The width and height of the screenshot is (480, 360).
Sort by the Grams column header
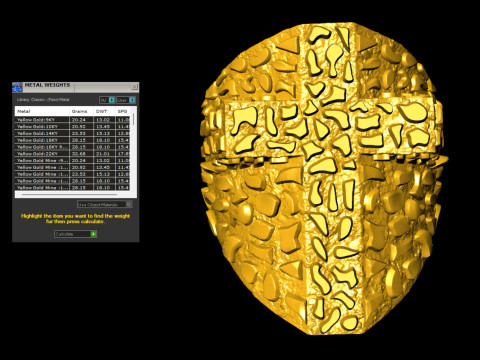tap(82, 111)
